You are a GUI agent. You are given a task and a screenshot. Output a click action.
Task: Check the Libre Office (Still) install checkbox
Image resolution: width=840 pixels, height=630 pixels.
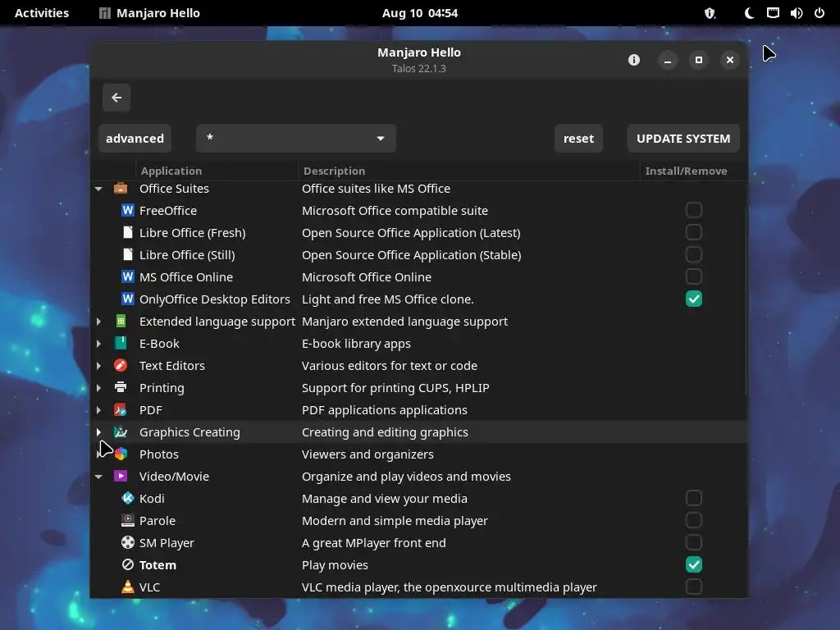point(694,254)
